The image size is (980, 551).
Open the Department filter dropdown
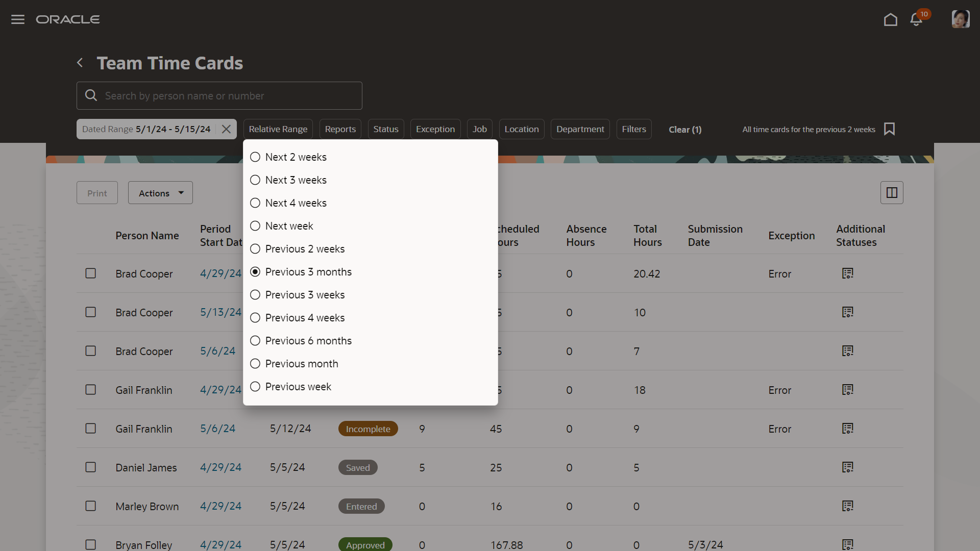click(x=580, y=129)
